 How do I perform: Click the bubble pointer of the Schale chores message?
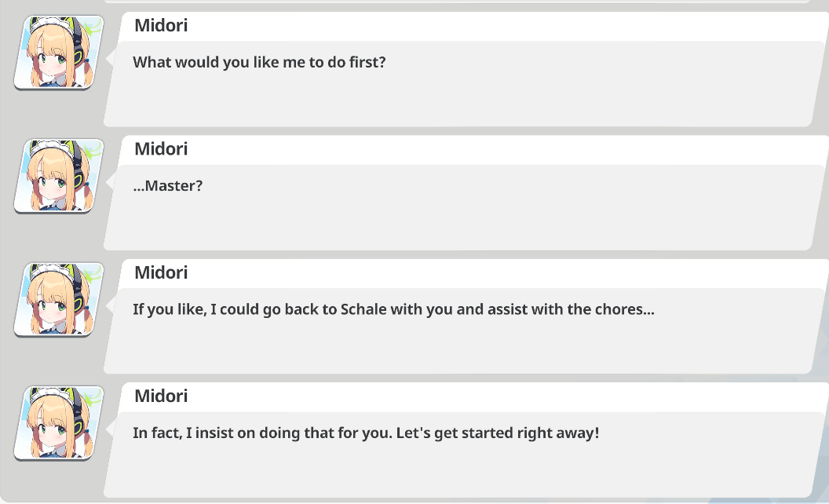tap(111, 305)
